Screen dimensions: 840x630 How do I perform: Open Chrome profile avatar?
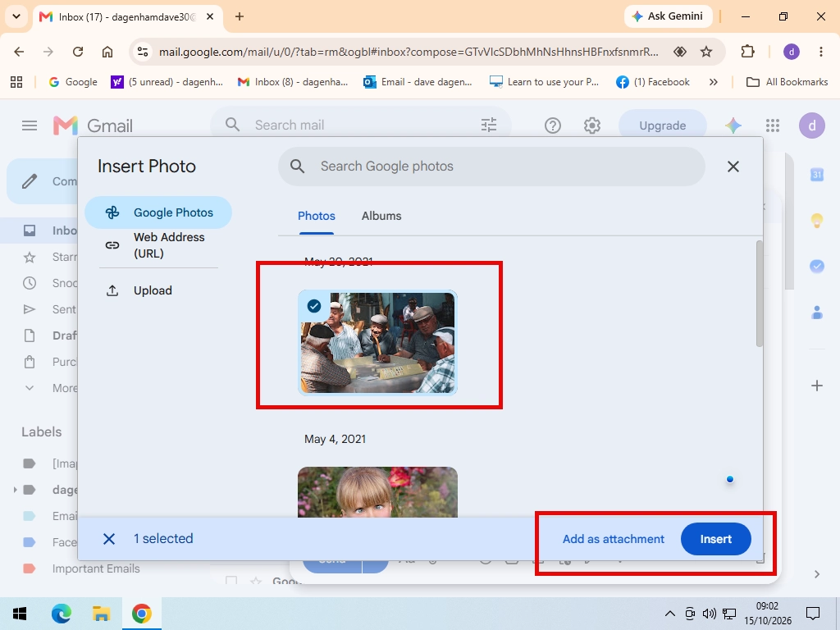pyautogui.click(x=792, y=52)
